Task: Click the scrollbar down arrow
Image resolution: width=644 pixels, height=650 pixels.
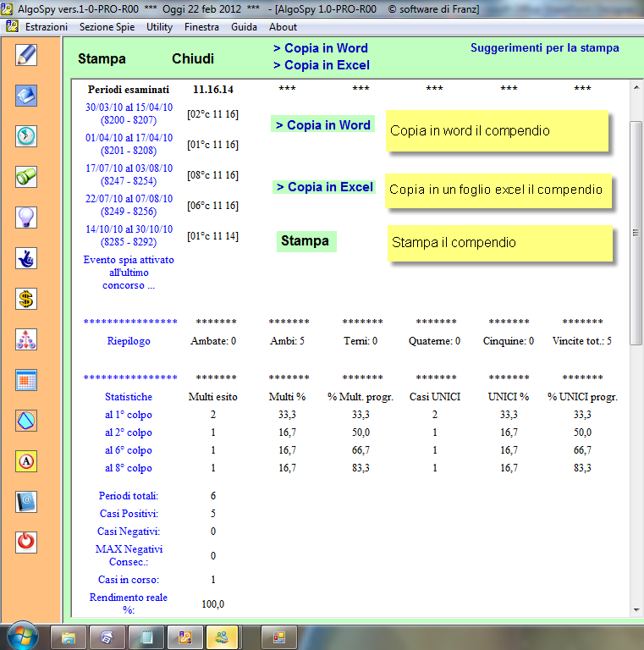Action: click(x=636, y=609)
